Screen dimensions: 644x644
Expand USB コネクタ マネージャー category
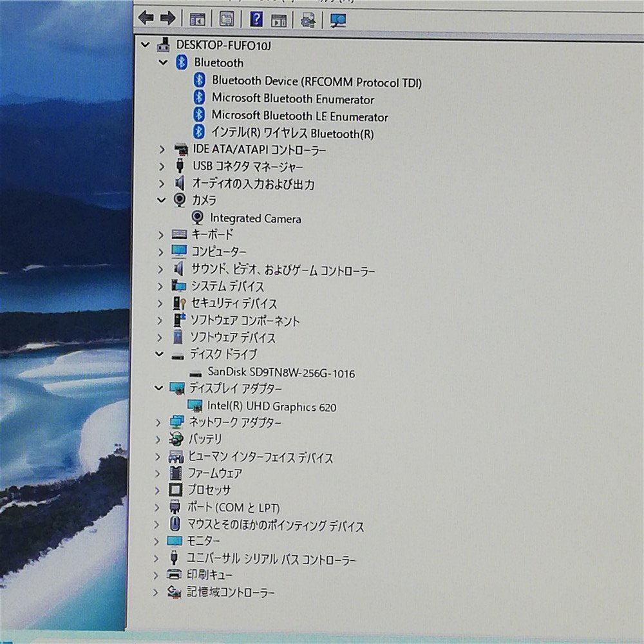(x=162, y=166)
